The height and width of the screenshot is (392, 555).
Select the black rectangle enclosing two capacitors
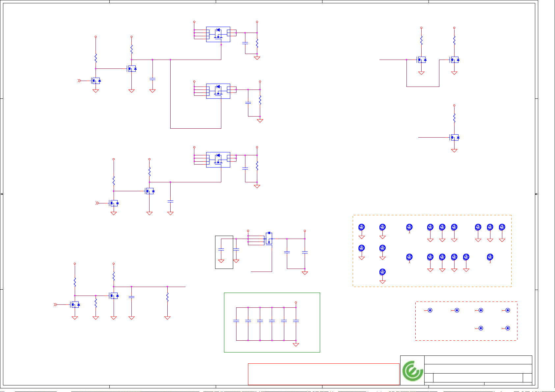tap(224, 252)
